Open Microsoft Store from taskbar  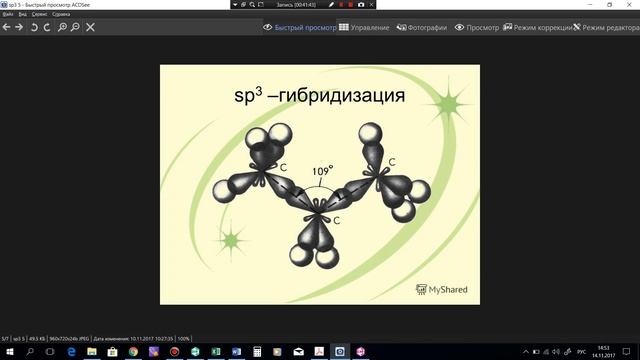[x=113, y=351]
